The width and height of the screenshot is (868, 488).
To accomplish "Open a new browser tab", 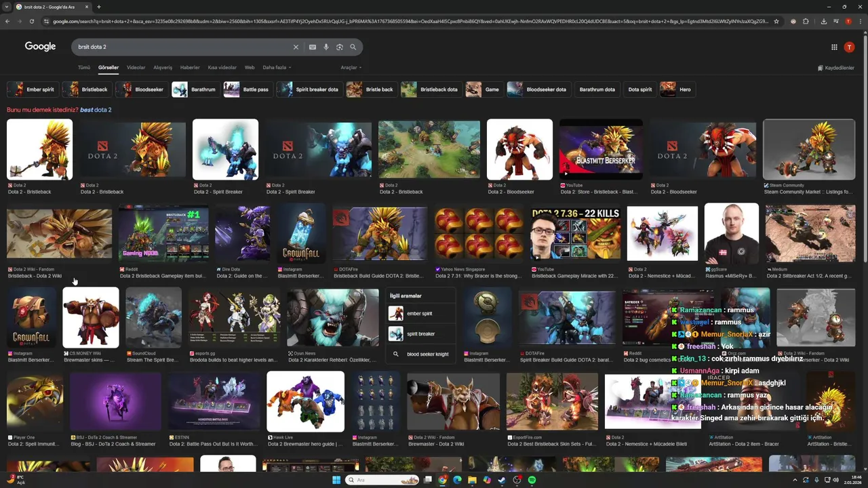I will click(x=99, y=7).
